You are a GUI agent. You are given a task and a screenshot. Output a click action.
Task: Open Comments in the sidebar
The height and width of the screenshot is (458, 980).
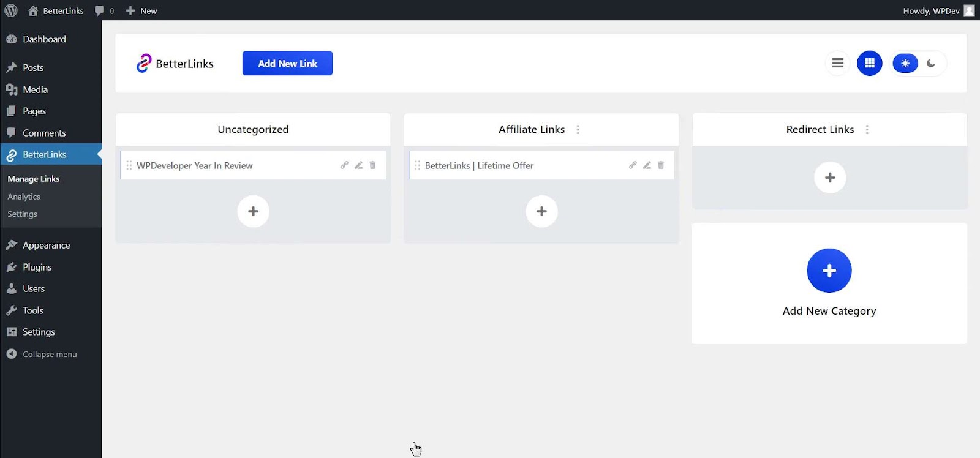click(x=51, y=133)
